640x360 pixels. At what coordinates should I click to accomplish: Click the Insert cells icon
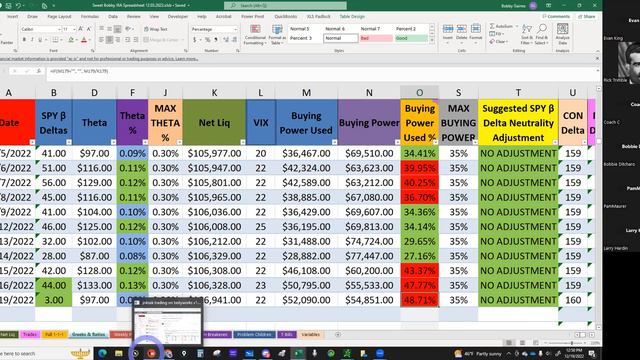(448, 33)
